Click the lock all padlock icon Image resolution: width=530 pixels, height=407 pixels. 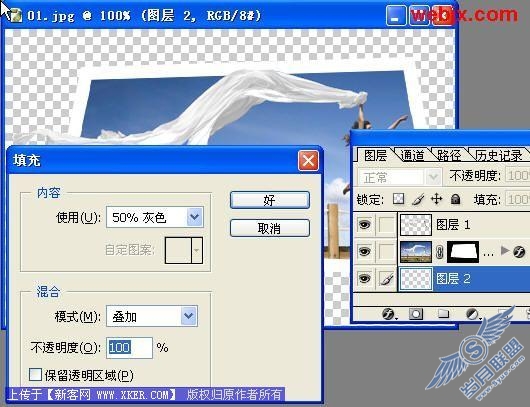[455, 199]
